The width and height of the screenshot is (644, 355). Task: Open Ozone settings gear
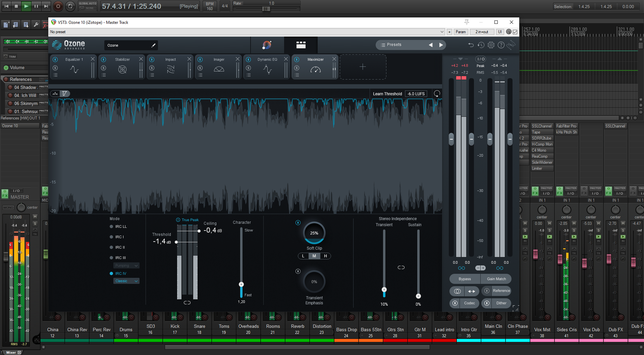(x=491, y=45)
